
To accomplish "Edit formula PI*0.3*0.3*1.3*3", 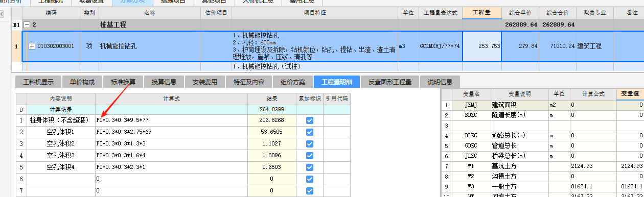I will (x=171, y=143).
